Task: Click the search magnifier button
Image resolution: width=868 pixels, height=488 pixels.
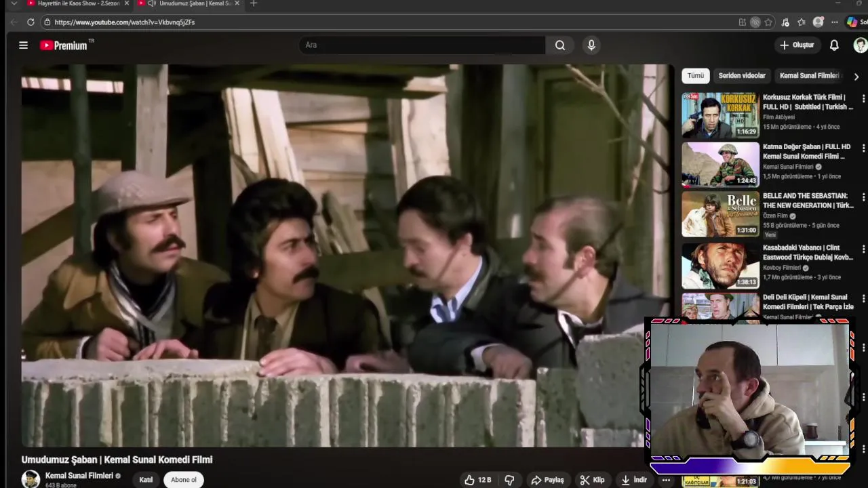Action: pyautogui.click(x=560, y=45)
